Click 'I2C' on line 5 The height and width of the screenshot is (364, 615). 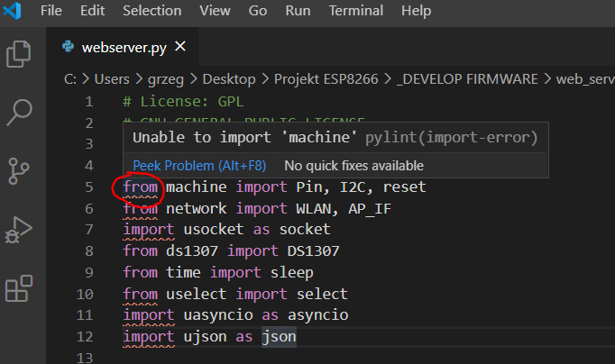click(353, 187)
